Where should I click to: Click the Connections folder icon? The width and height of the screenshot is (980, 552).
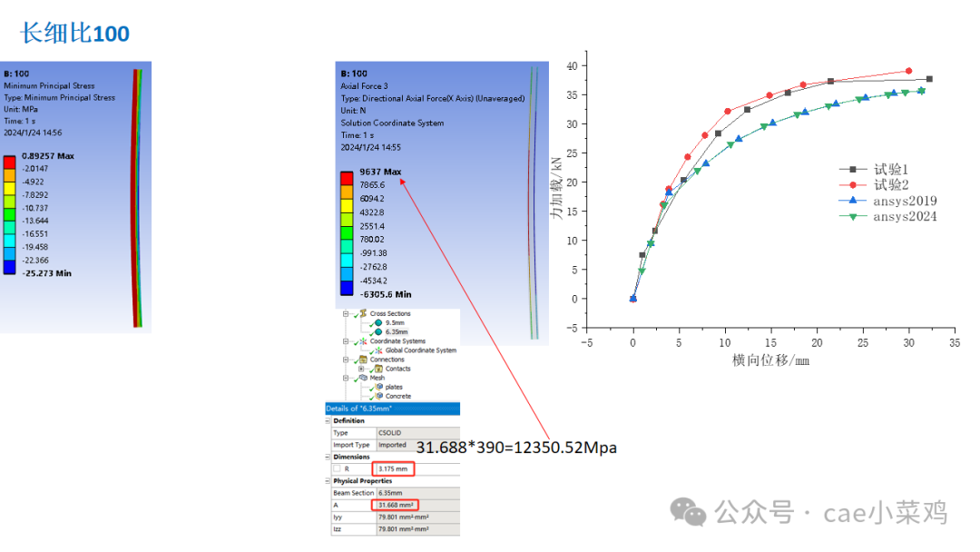363,360
